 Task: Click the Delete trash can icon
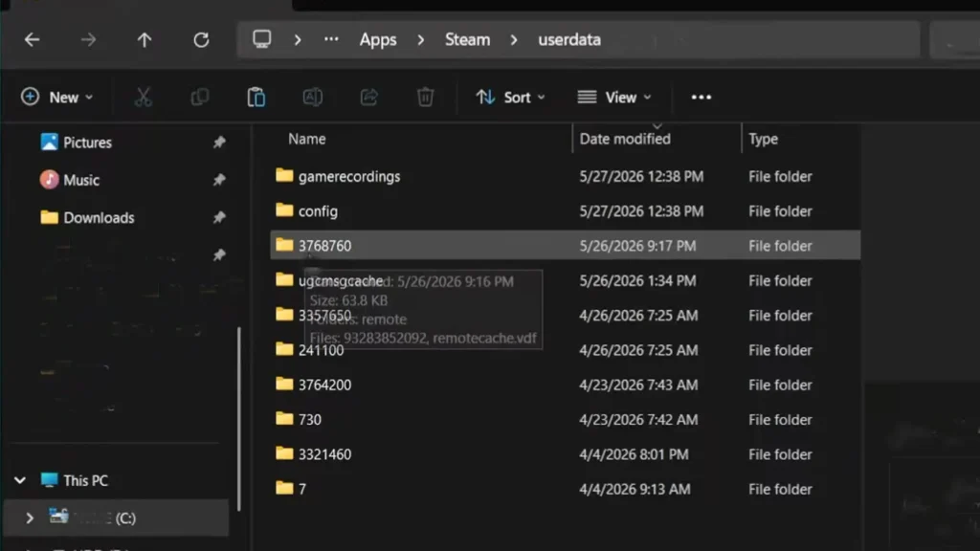point(426,98)
